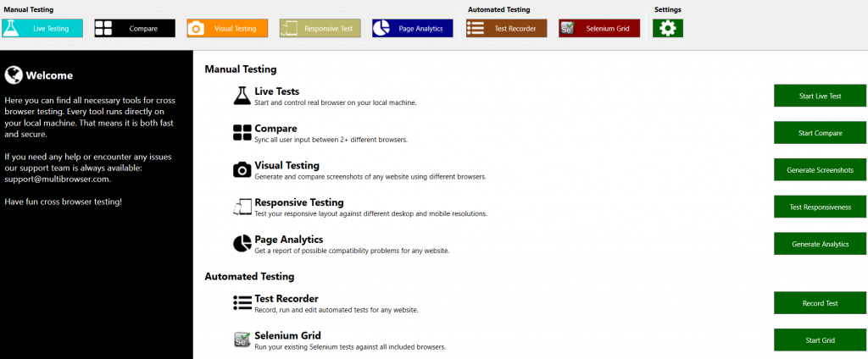The width and height of the screenshot is (868, 359).
Task: Select the orange Visual Testing toolbar button
Action: pyautogui.click(x=227, y=28)
